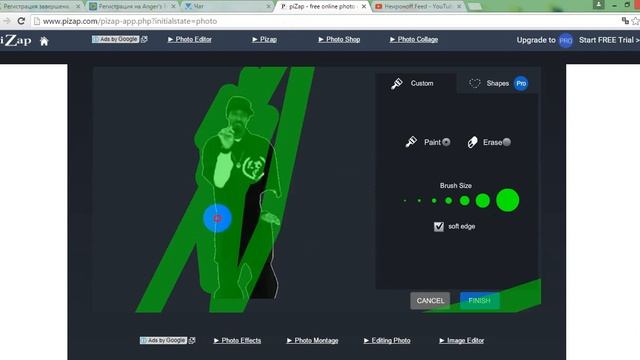
Task: Click the eraser icon beside Erase
Action: click(472, 142)
